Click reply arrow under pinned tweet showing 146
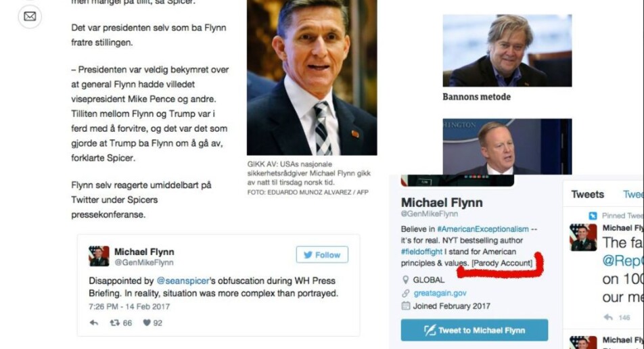This screenshot has width=644, height=349. coord(608,317)
